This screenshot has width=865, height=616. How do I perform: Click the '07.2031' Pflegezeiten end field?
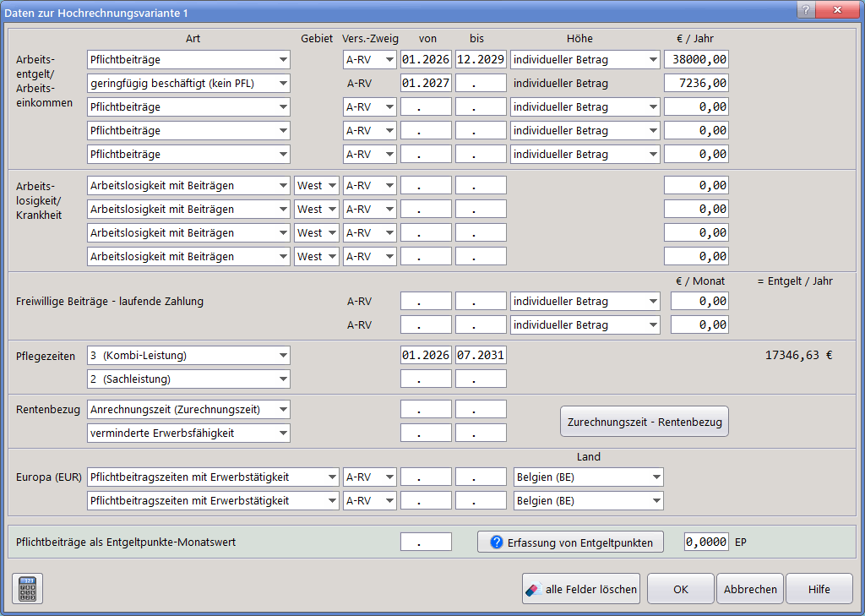(481, 356)
